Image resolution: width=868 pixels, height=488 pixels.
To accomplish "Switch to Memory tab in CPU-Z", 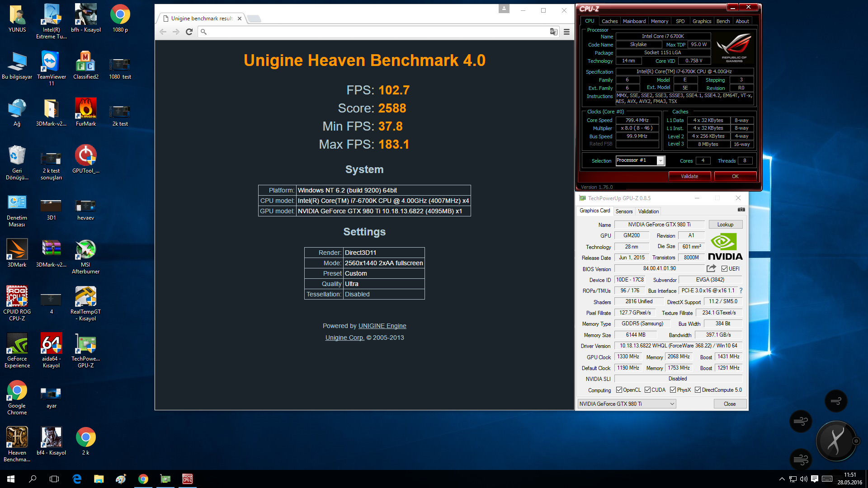I will [659, 21].
